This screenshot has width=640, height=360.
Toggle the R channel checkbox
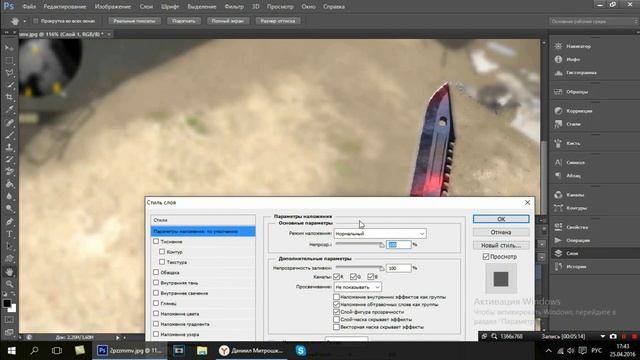click(337, 276)
